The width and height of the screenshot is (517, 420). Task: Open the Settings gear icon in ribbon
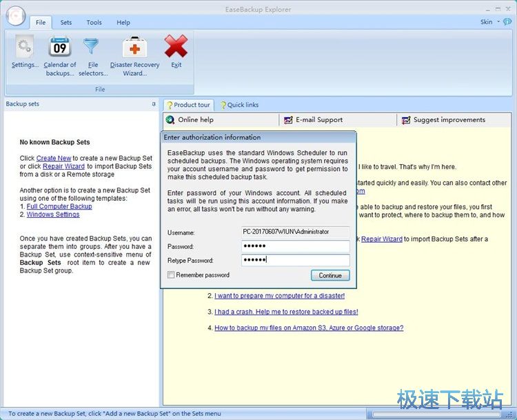(24, 46)
